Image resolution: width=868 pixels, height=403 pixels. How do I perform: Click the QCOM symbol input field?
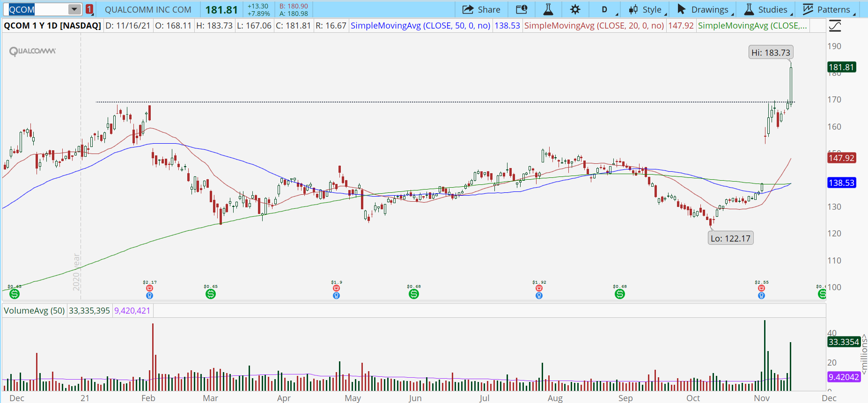point(37,9)
